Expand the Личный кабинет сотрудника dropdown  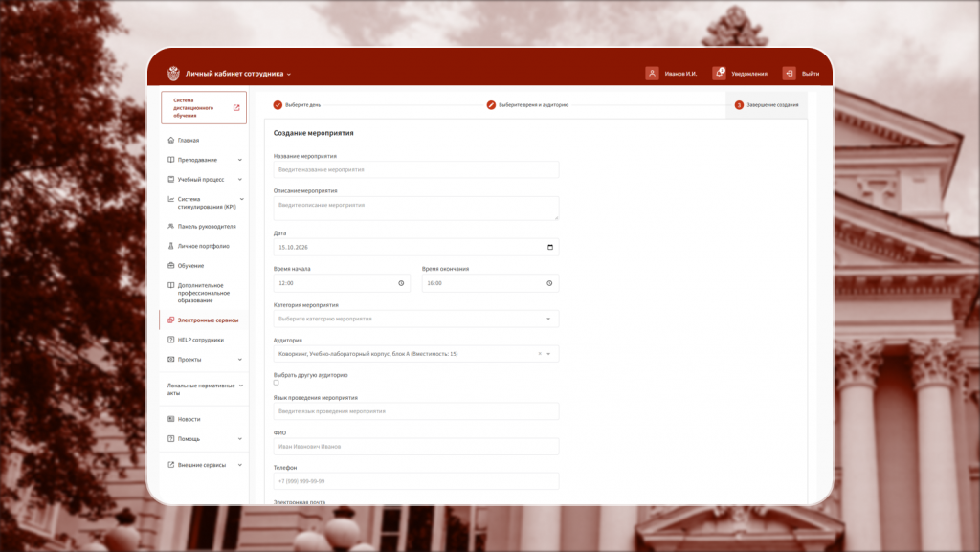tap(289, 75)
